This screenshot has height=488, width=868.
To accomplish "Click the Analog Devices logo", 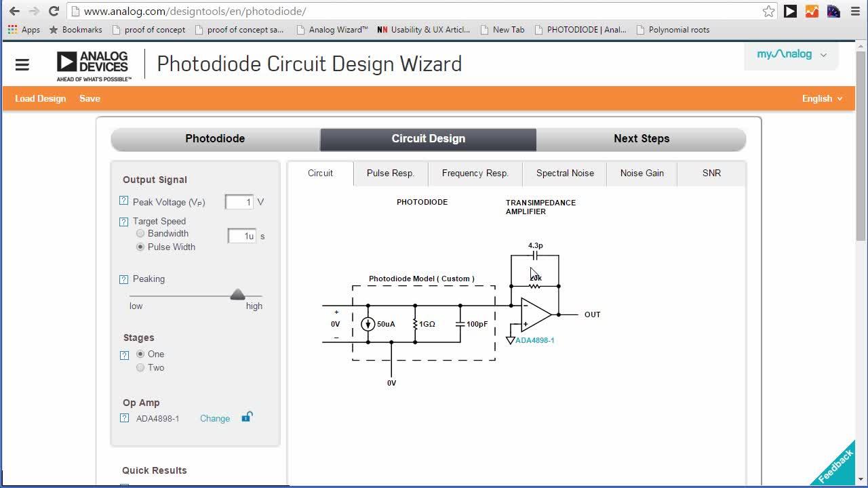I will point(94,66).
